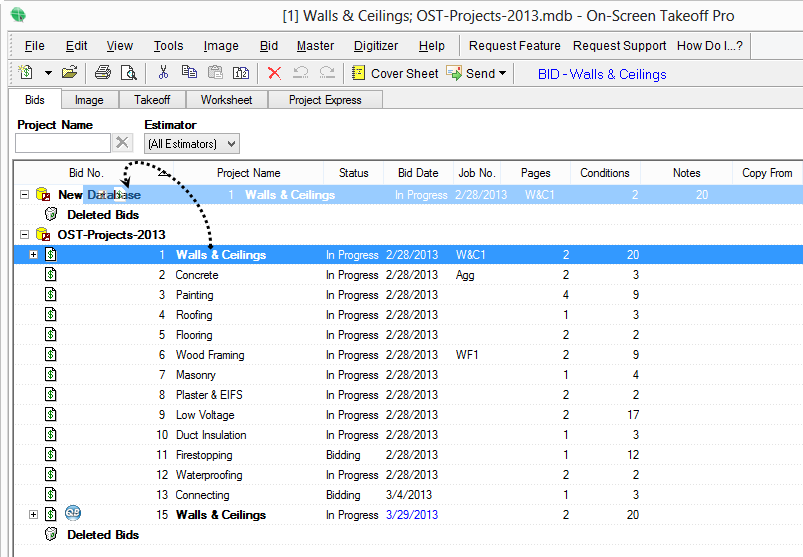This screenshot has height=557, width=803.
Task: Click the Cut scissors icon
Action: point(163,73)
